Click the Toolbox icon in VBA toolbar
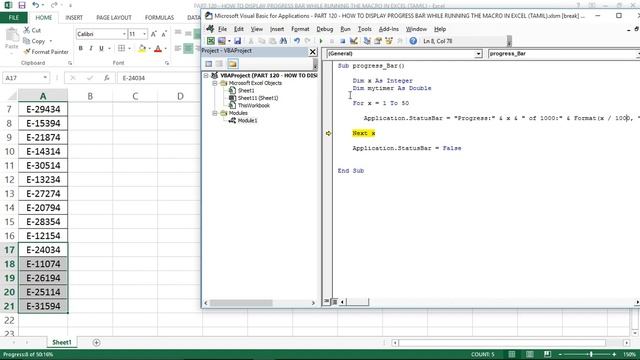This screenshot has width=640, height=360. [400, 41]
